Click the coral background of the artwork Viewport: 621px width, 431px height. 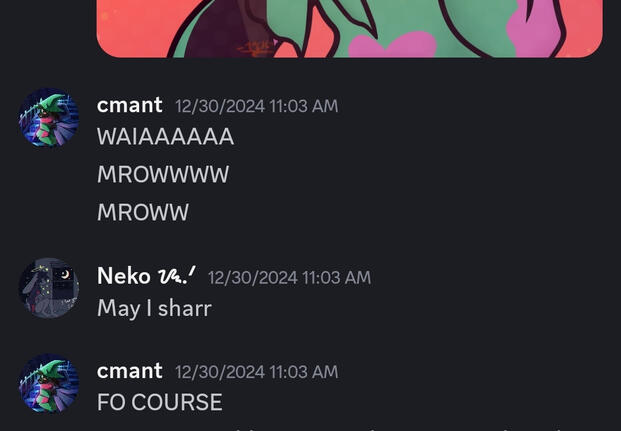[x=131, y=28]
